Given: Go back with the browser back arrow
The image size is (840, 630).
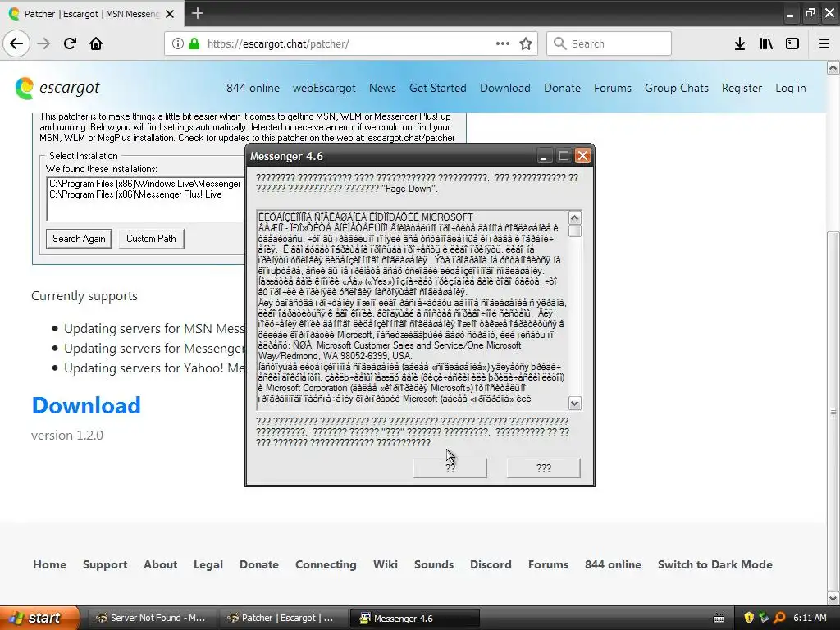Looking at the screenshot, I should tap(16, 43).
